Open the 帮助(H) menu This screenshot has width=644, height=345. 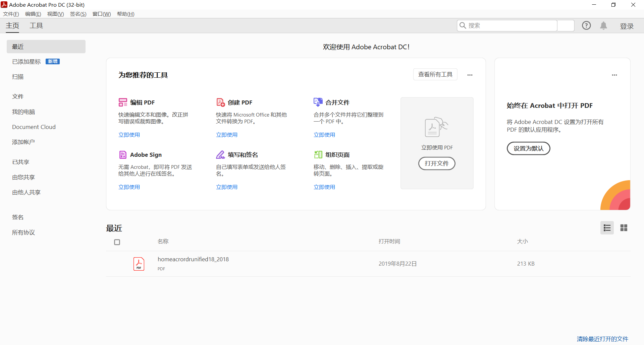(x=126, y=14)
